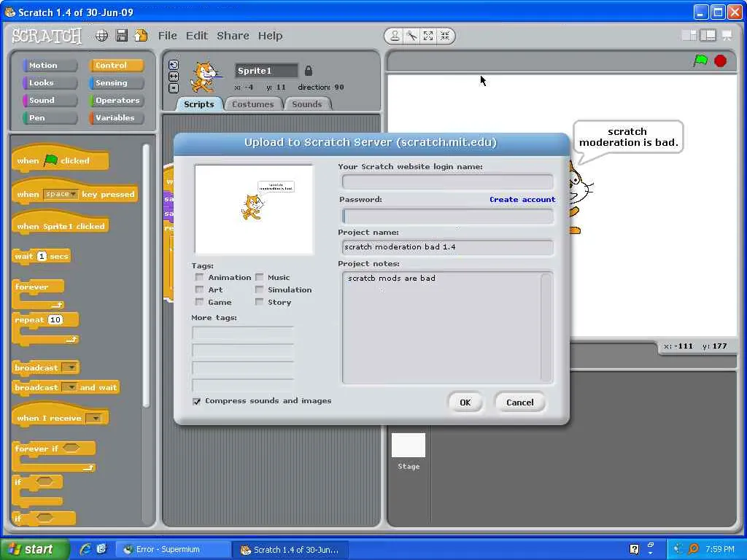The width and height of the screenshot is (747, 560).
Task: Click the first More tags field
Action: 243,332
